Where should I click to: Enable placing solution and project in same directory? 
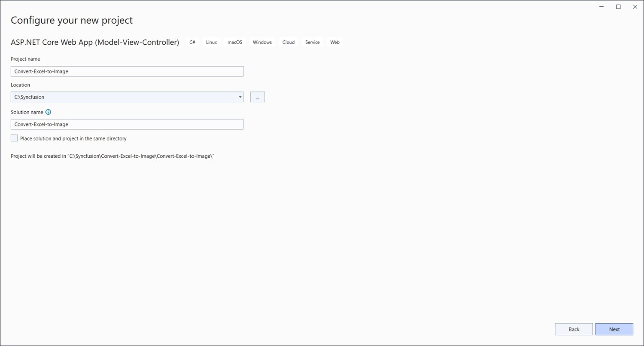[x=14, y=138]
